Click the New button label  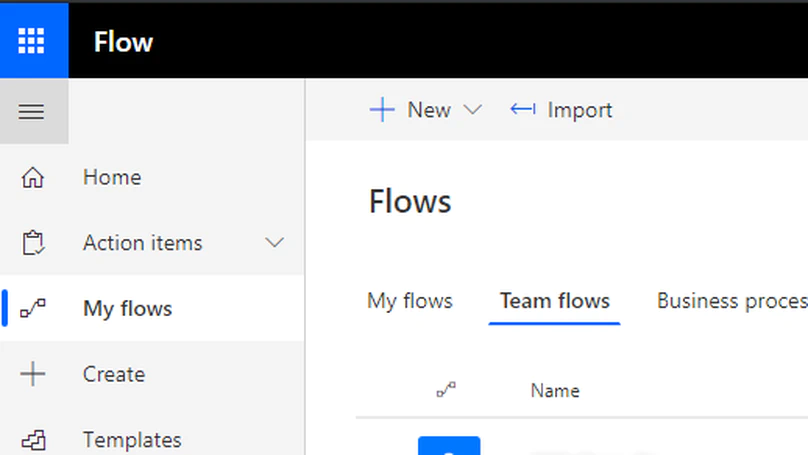429,110
